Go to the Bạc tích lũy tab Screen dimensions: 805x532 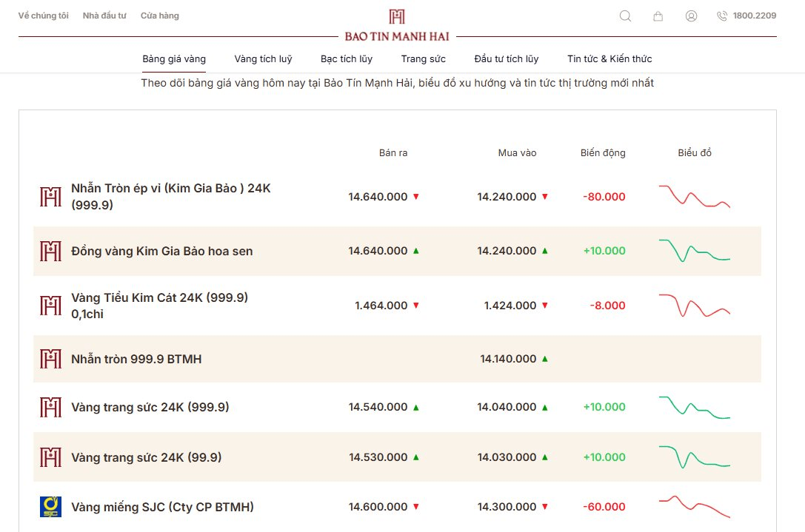(347, 59)
